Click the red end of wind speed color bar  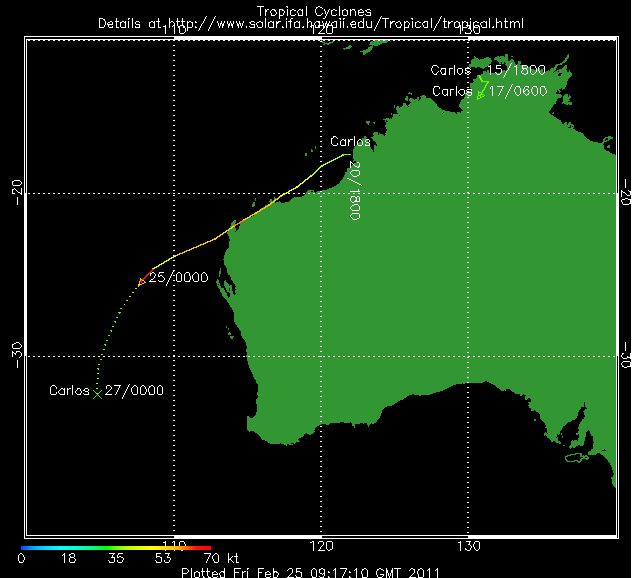pyautogui.click(x=203, y=548)
